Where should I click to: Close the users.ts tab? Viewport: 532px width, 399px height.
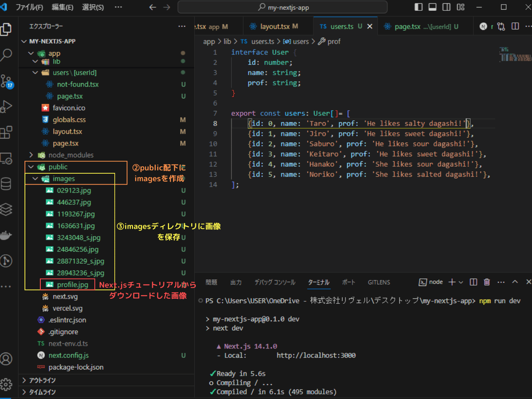click(370, 27)
